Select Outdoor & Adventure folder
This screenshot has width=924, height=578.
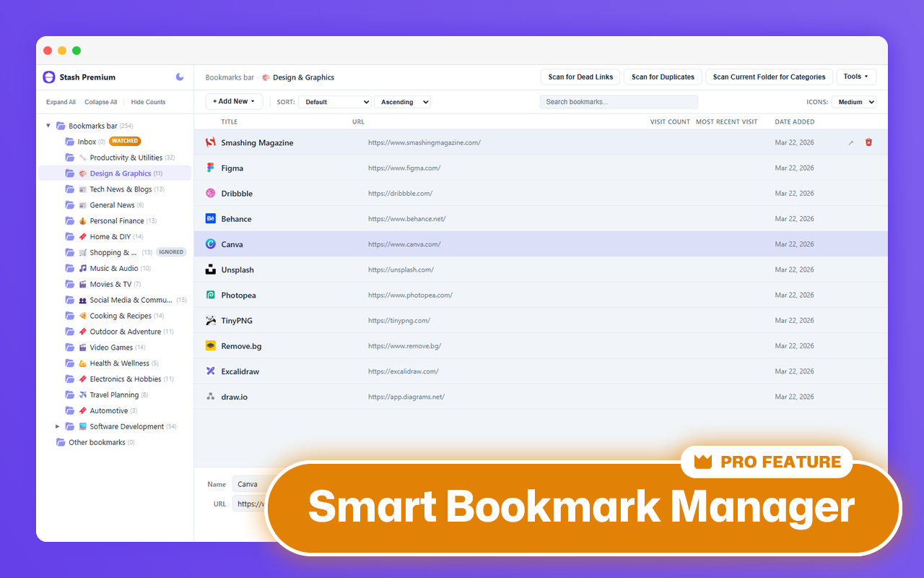tap(115, 332)
